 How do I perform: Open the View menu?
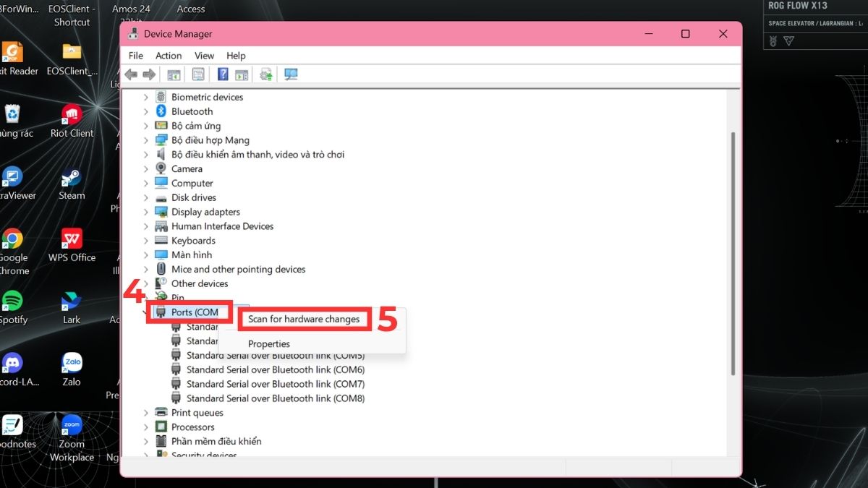coord(204,56)
